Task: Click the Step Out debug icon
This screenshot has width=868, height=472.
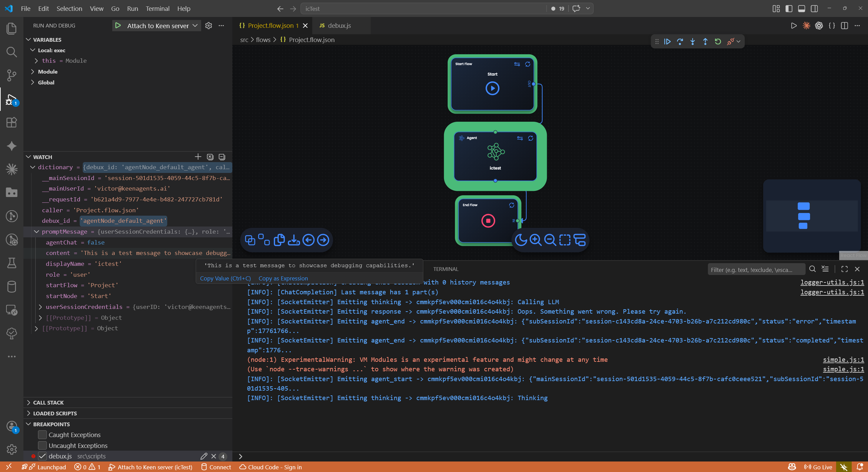Action: 705,41
